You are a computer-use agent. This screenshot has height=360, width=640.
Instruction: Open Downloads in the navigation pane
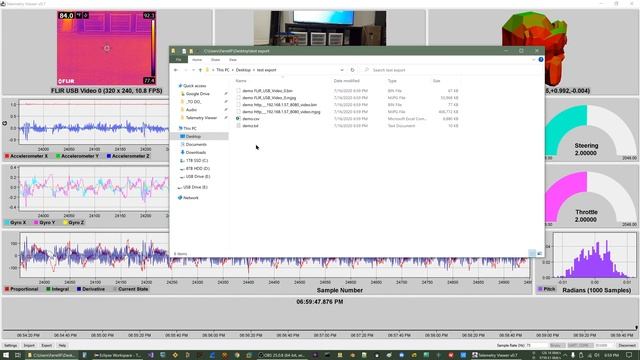[x=196, y=152]
